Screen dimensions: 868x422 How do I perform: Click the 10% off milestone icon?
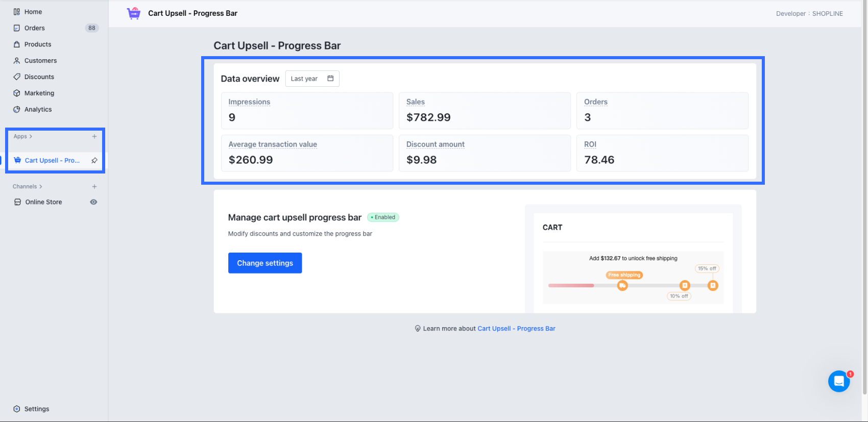(685, 286)
